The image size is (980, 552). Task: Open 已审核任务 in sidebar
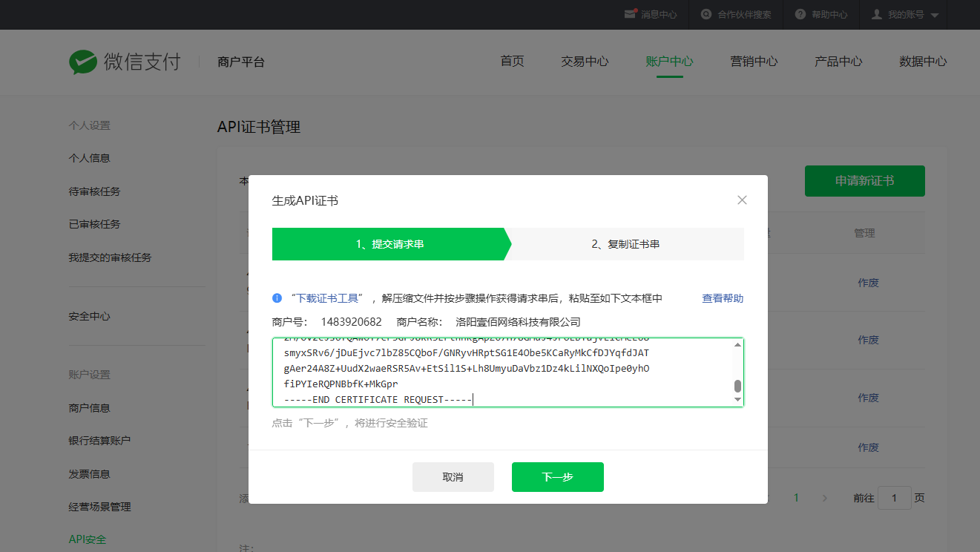[94, 224]
